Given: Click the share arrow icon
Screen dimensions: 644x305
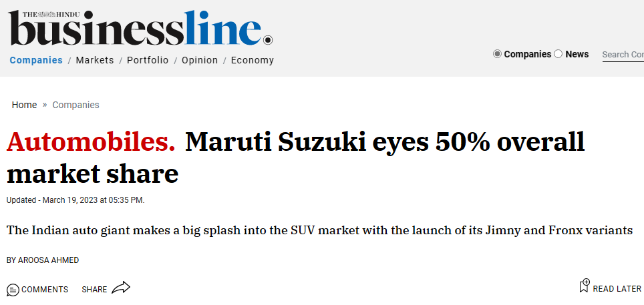Looking at the screenshot, I should point(121,288).
